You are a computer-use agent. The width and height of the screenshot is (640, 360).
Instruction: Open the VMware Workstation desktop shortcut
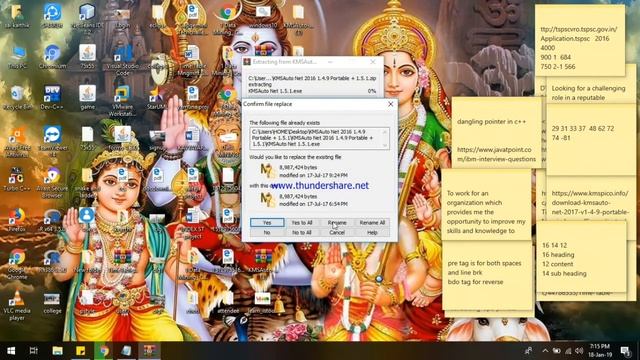(122, 101)
